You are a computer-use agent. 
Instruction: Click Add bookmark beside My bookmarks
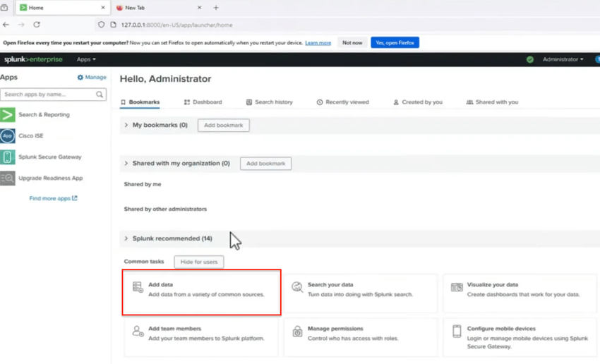tap(224, 126)
